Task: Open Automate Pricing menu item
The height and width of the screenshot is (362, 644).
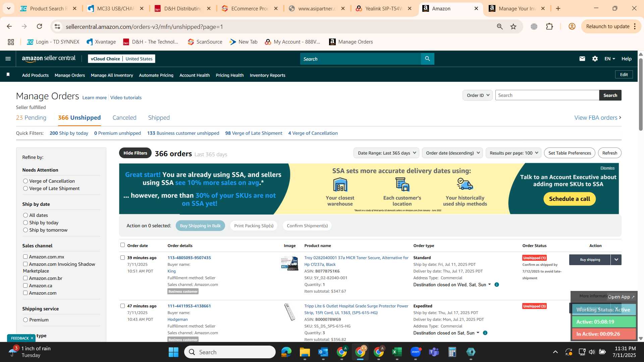Action: (156, 75)
